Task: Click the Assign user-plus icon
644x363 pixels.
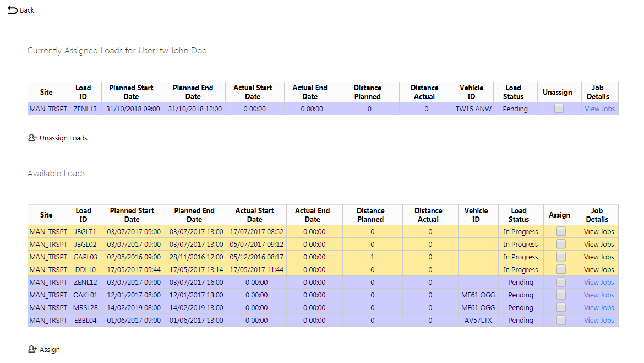Action: pos(32,349)
